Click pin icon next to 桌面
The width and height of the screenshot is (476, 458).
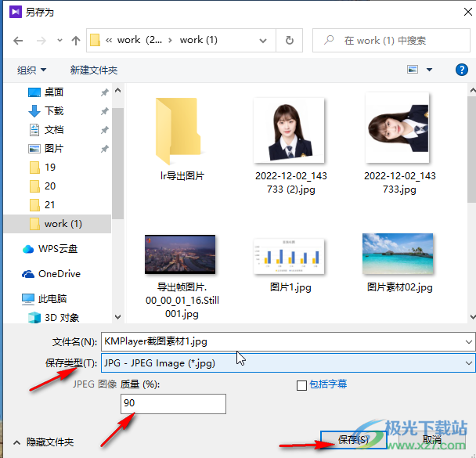click(x=105, y=92)
